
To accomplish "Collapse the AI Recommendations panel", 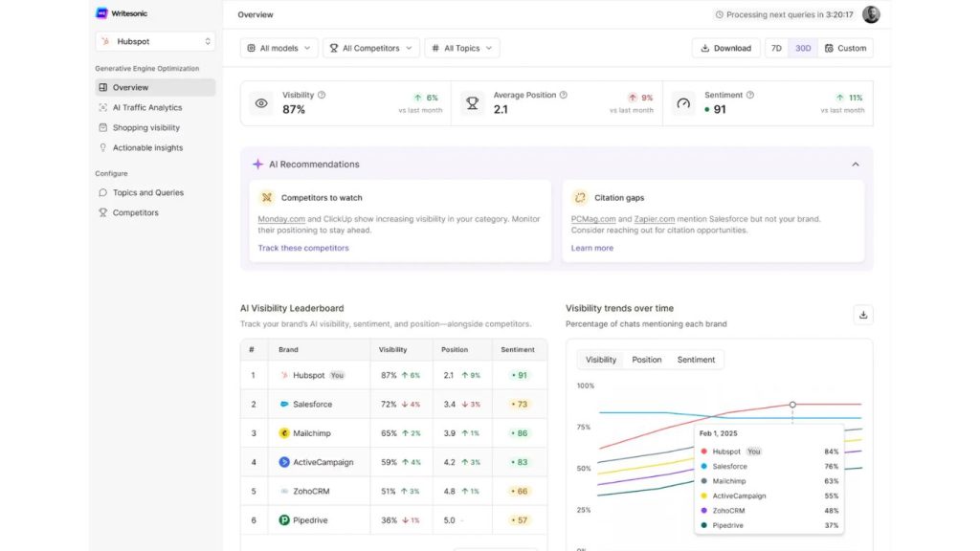I will 856,165.
